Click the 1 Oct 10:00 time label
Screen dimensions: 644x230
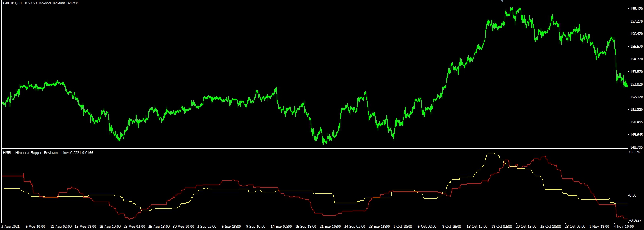(x=403, y=227)
